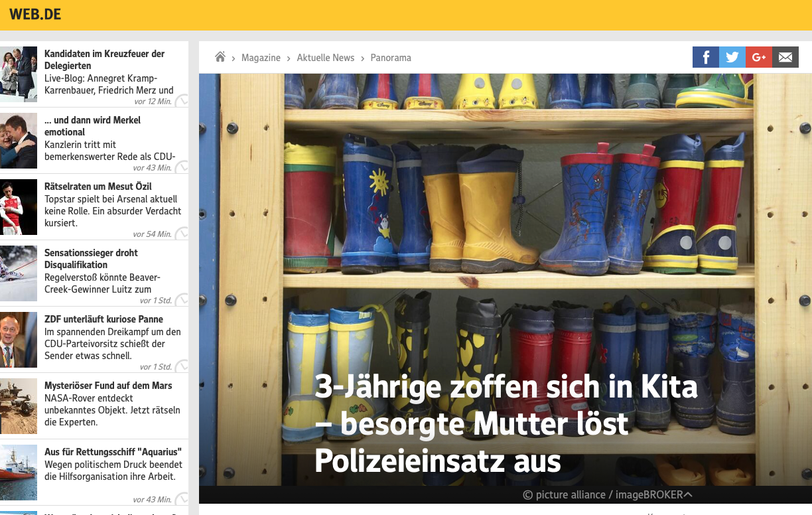The width and height of the screenshot is (812, 515).
Task: Click the rubber boots hero image
Action: [506, 279]
